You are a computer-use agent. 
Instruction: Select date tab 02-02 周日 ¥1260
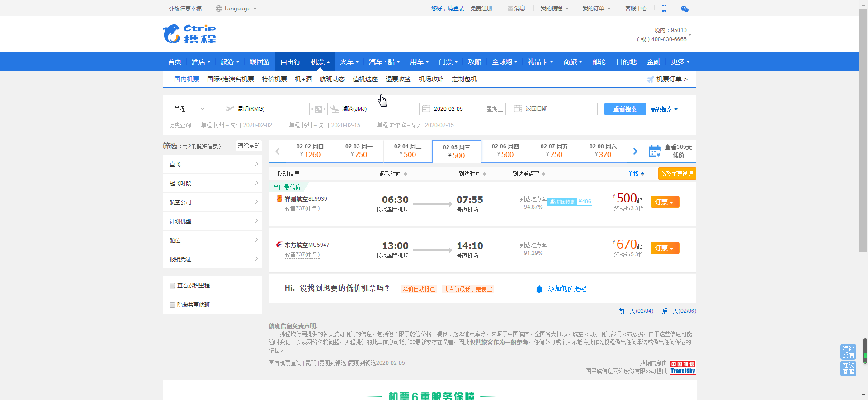coord(310,151)
